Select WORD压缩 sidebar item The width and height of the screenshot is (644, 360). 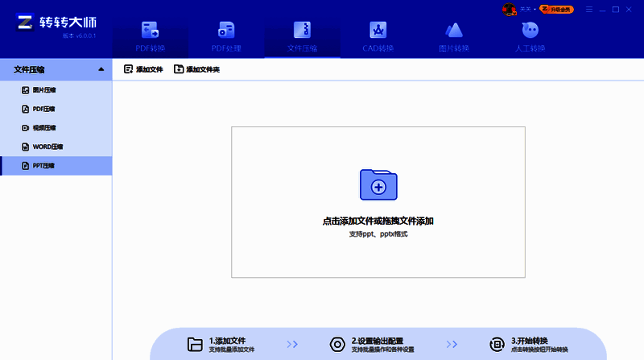click(47, 147)
